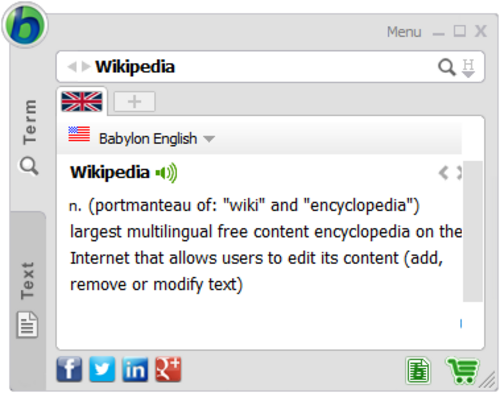Viewport: 500px width, 393px height.
Task: Switch to the Text side tab
Action: coord(27,299)
